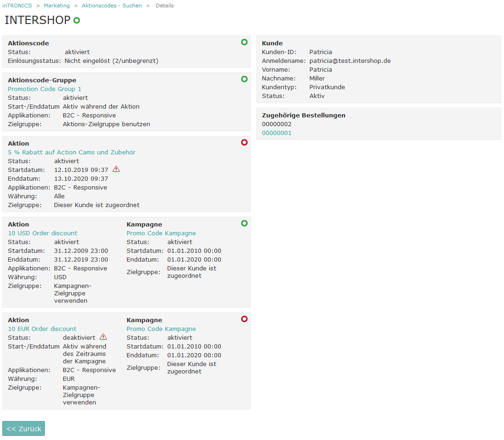Viewport: 504px width, 440px height.
Task: Open the Promotion Code Group 1 link
Action: click(44, 89)
